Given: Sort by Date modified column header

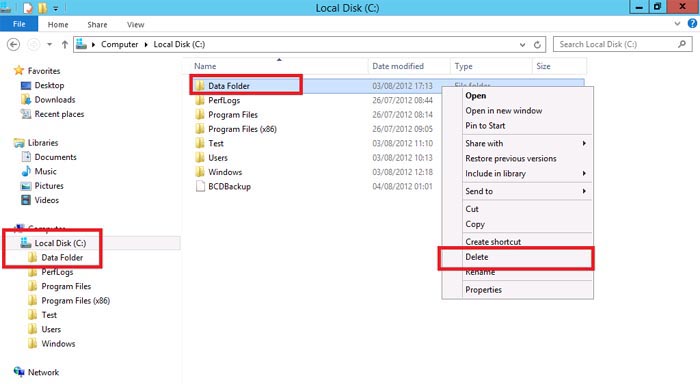Looking at the screenshot, I should [398, 66].
